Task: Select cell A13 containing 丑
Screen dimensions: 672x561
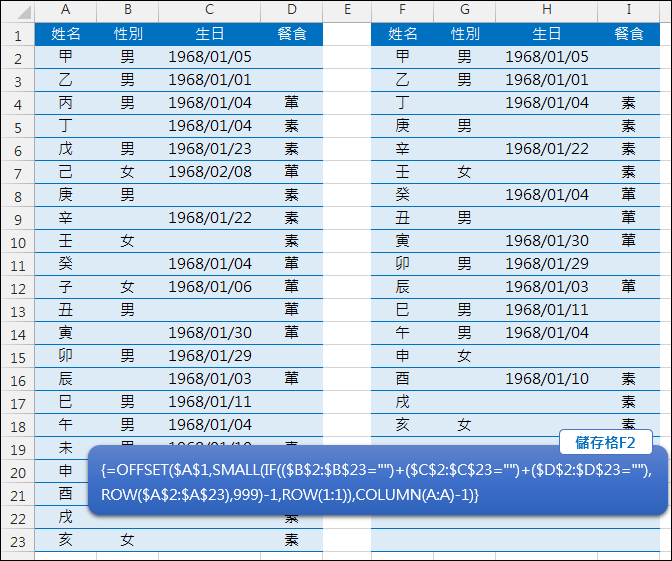Action: coord(66,310)
